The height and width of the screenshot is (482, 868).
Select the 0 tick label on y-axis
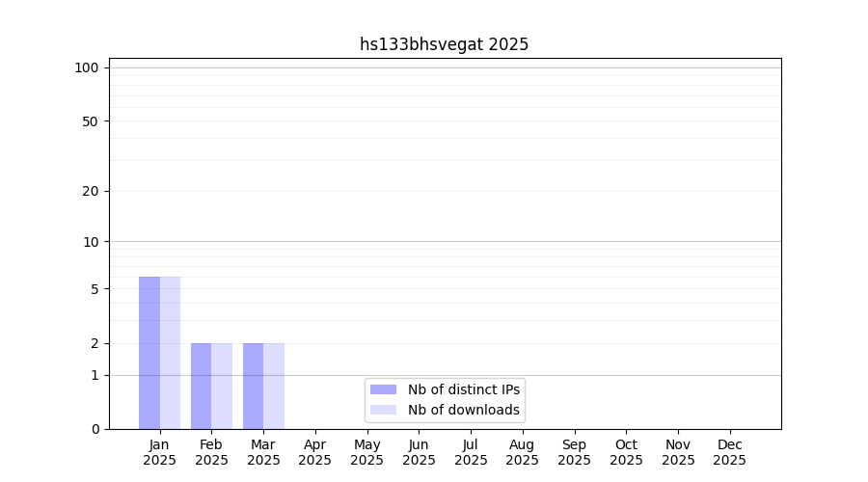tap(95, 429)
